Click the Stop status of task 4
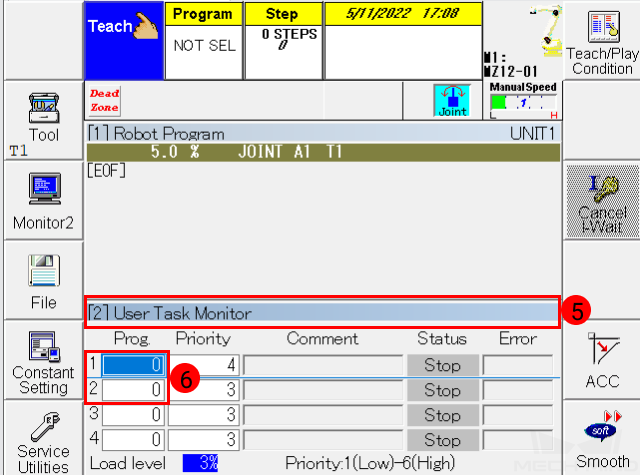The width and height of the screenshot is (640, 475). tap(443, 440)
